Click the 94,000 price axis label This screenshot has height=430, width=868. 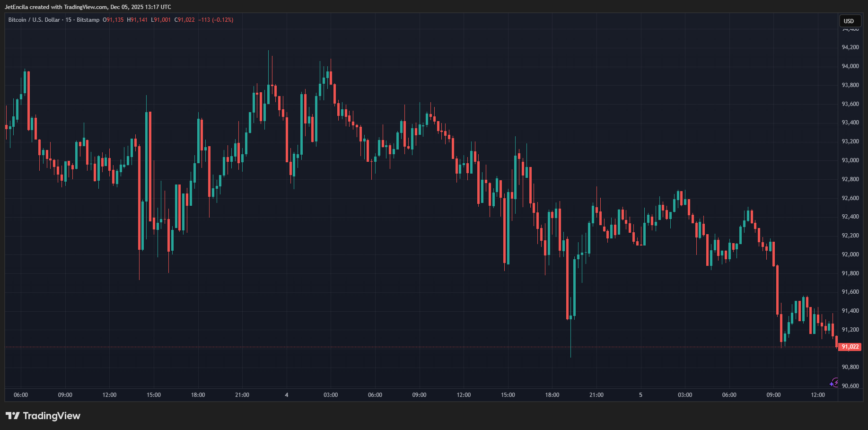pyautogui.click(x=851, y=66)
